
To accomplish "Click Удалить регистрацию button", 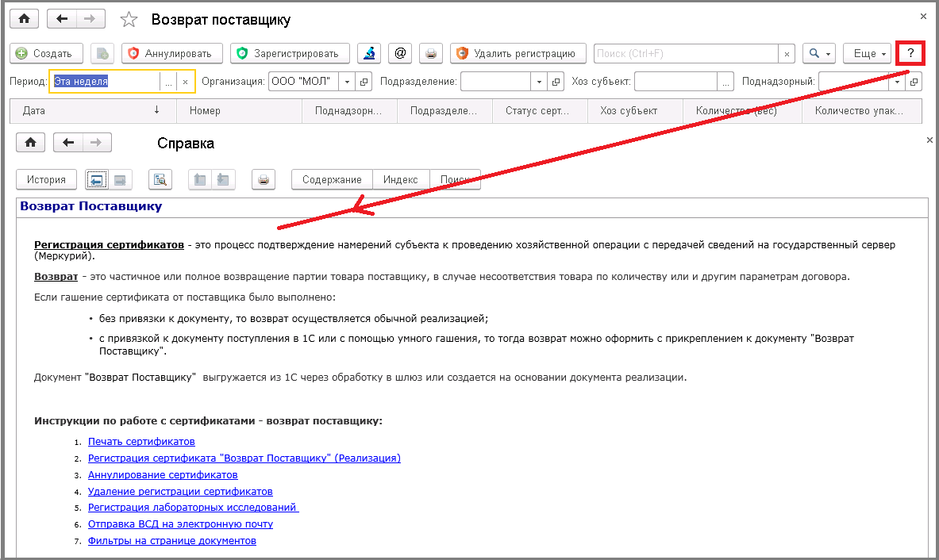I will [518, 53].
